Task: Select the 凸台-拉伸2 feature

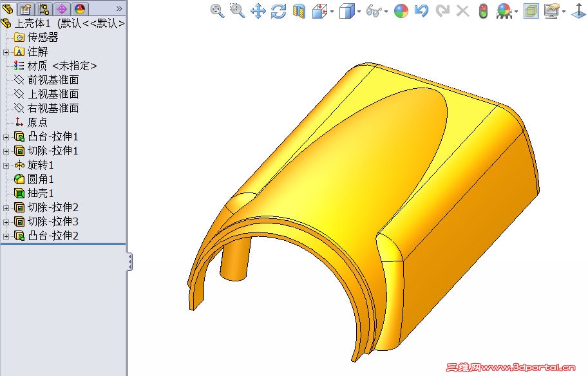Action: [x=53, y=236]
